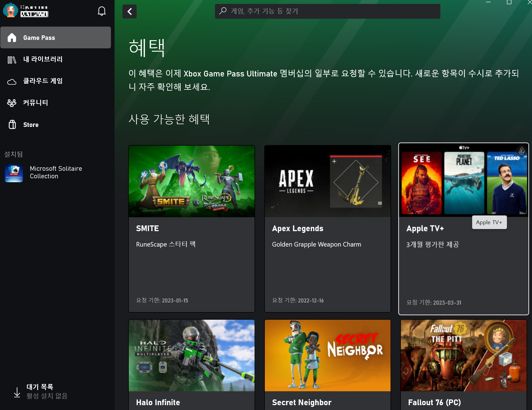
Task: Open 커뮤니티 section
Action: coord(56,103)
